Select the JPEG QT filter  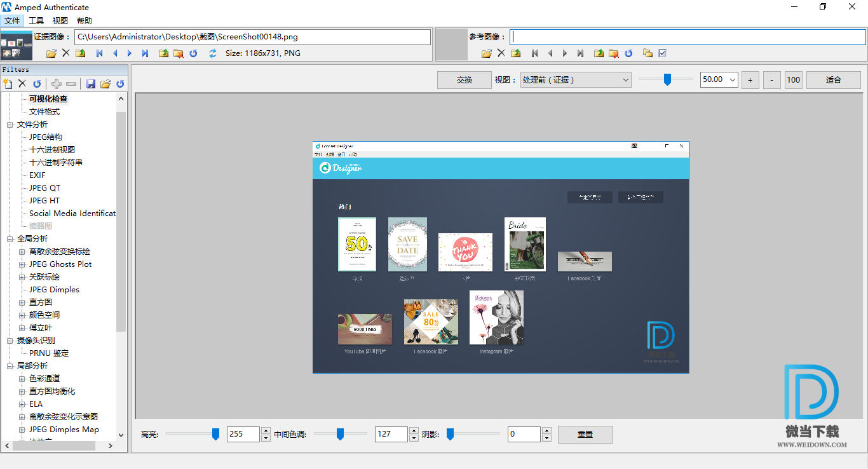click(x=44, y=188)
